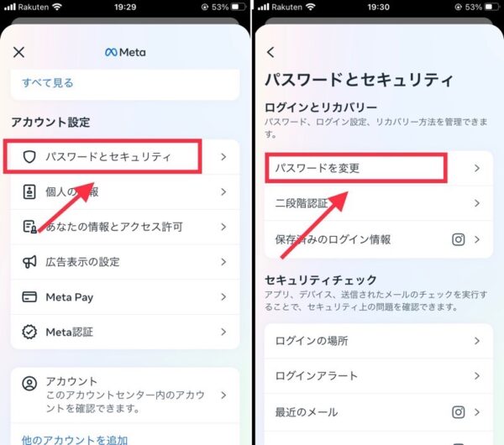Open the chevron on the Meta Pay row
Image resolution: width=504 pixels, height=445 pixels.
click(223, 297)
